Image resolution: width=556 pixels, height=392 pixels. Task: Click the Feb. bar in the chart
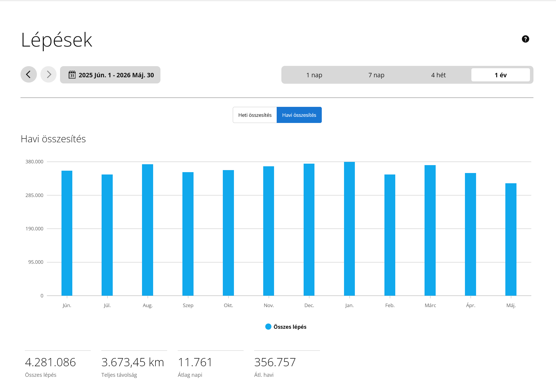(390, 235)
